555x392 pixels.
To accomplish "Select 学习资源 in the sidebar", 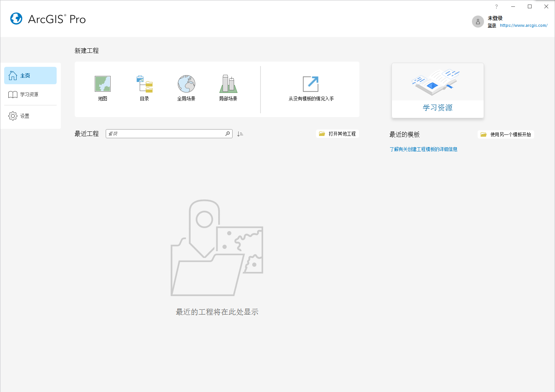I will click(29, 94).
